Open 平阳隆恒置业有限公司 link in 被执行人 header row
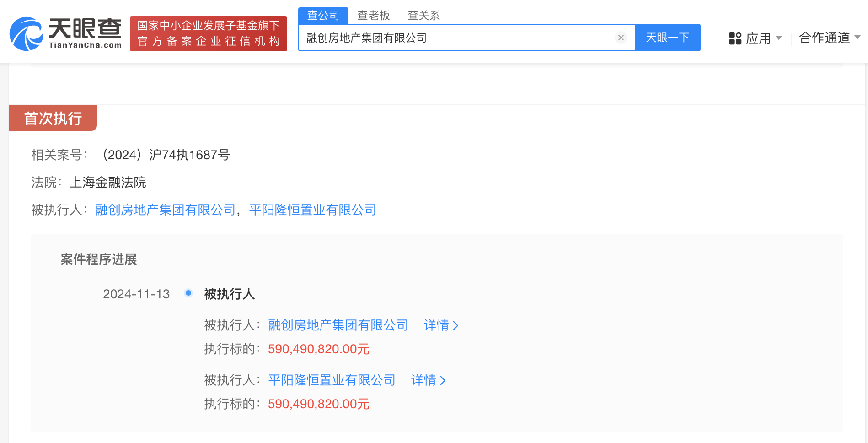 pyautogui.click(x=312, y=210)
